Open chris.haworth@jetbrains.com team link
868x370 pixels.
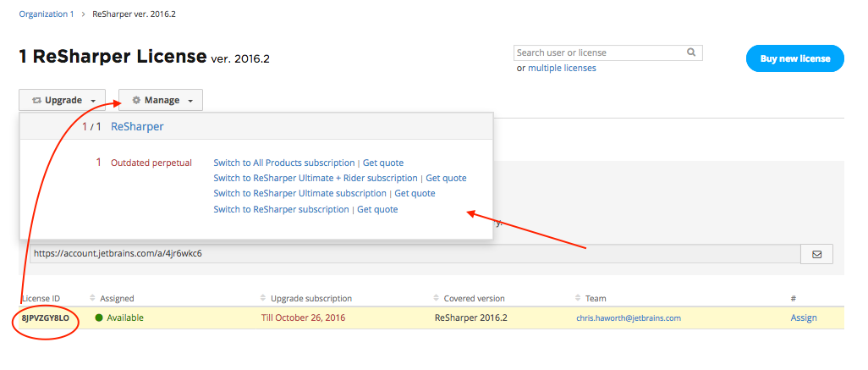click(629, 318)
